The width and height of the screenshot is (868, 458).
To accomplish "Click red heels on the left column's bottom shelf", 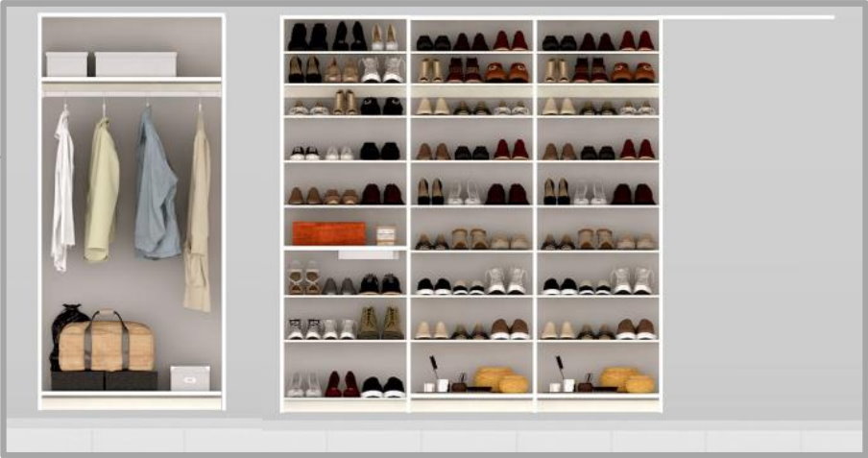I will click(x=342, y=385).
